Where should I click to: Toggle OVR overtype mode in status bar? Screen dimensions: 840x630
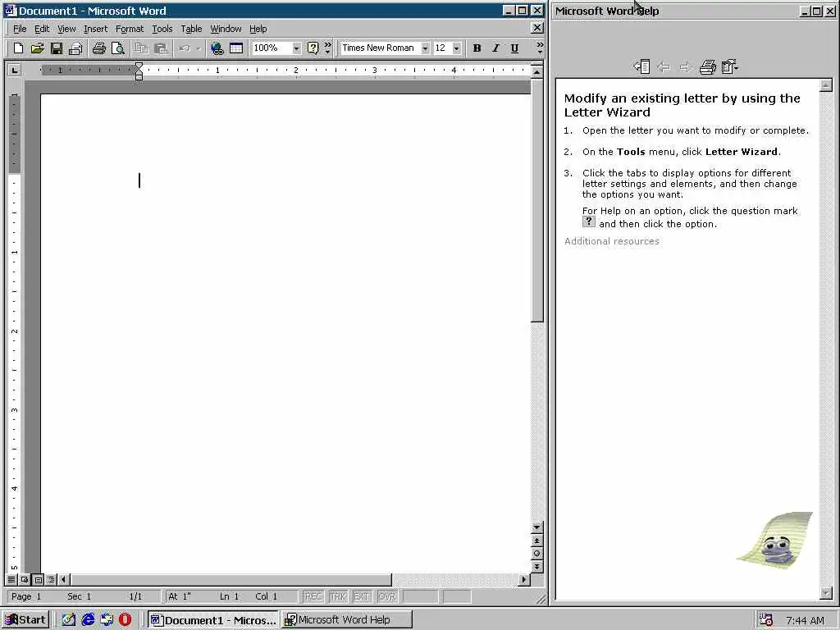386,596
